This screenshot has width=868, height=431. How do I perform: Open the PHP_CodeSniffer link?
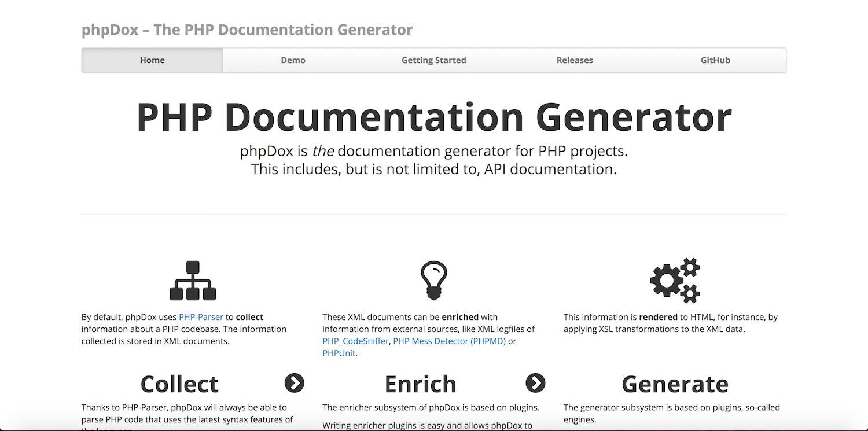pyautogui.click(x=356, y=341)
